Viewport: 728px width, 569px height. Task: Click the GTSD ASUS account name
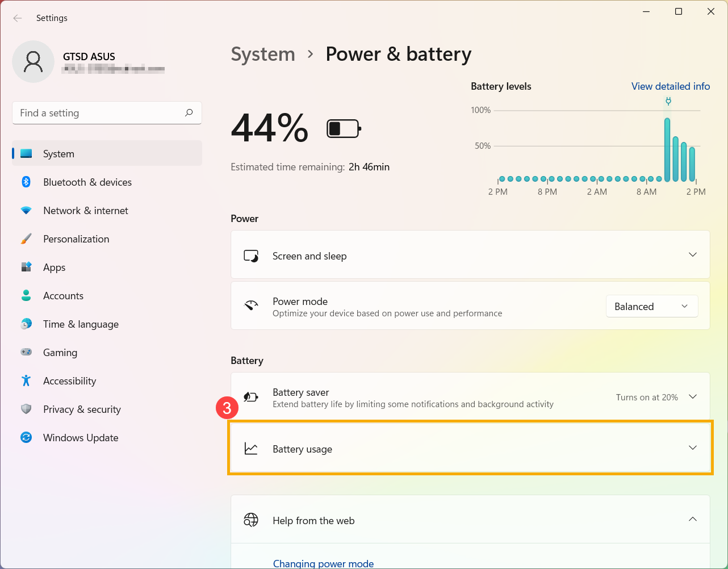[x=89, y=56]
